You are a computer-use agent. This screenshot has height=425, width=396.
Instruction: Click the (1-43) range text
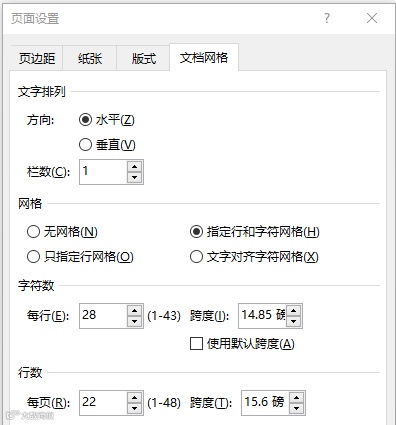pos(164,316)
